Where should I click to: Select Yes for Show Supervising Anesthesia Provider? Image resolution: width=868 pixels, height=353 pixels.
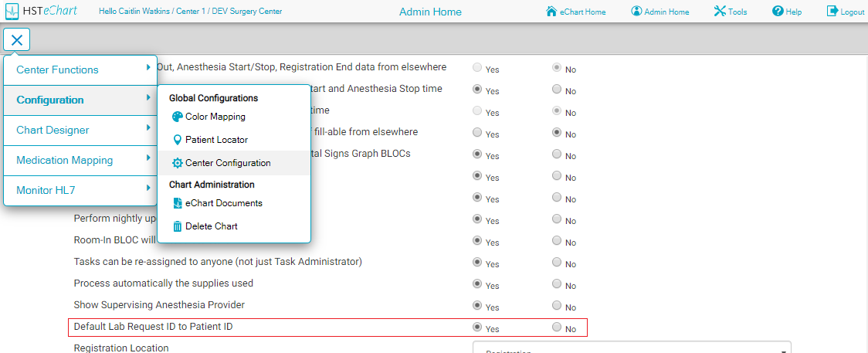click(477, 305)
